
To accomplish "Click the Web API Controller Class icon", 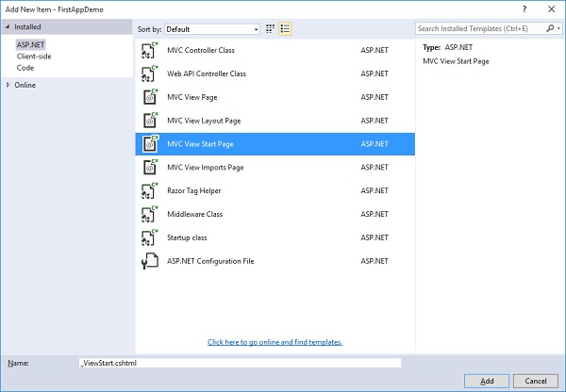I will coord(148,73).
